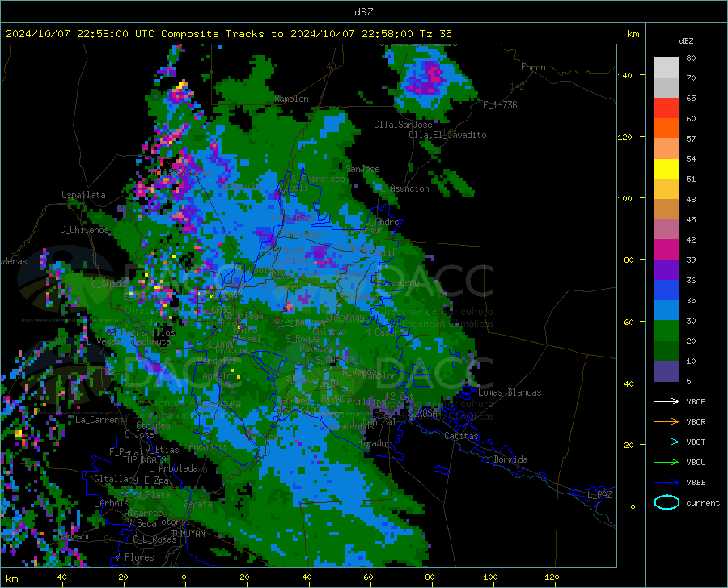The width and height of the screenshot is (728, 588).
Task: Pick the dark green swatch between 20 and 10
Action: [x=667, y=351]
